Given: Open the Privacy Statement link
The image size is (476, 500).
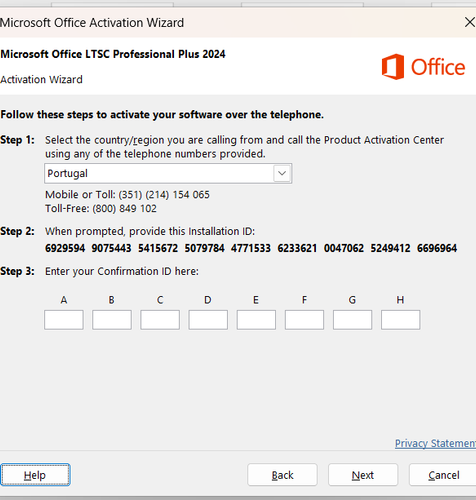Looking at the screenshot, I should pyautogui.click(x=435, y=443).
